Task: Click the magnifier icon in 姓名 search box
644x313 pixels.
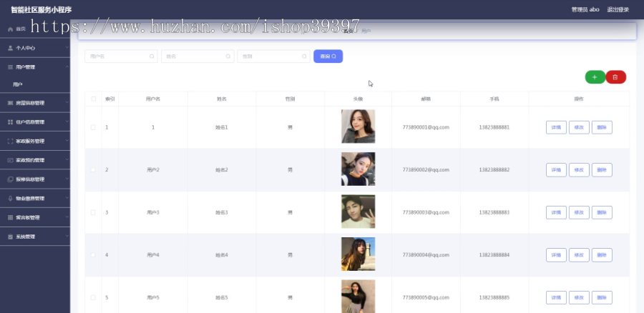Action: 228,56
